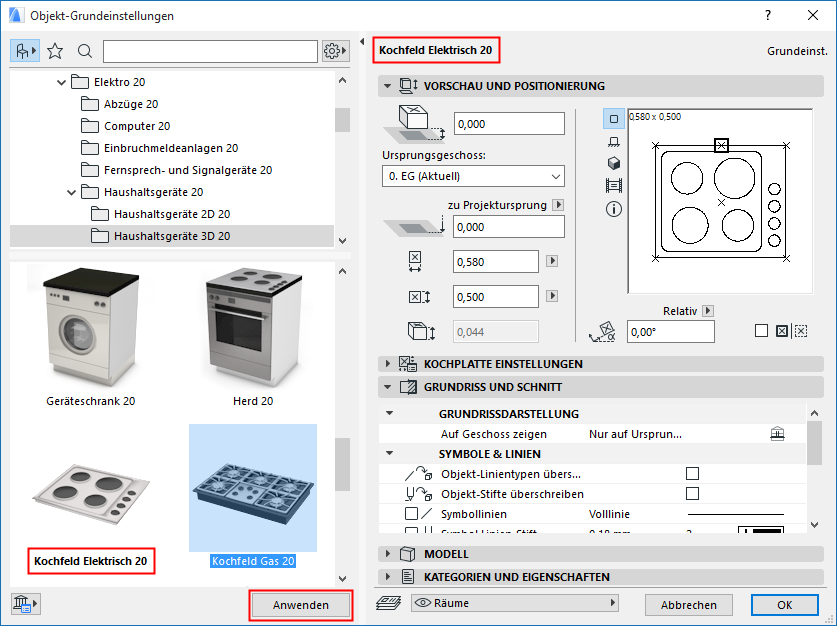Show object info icon in preview
The height and width of the screenshot is (626, 837).
(614, 209)
